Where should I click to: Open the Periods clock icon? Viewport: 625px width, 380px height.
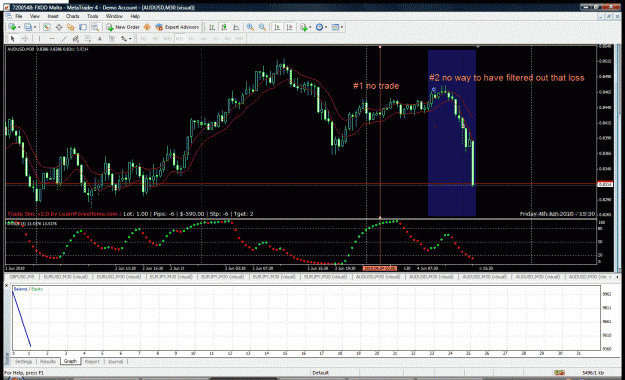click(x=319, y=27)
